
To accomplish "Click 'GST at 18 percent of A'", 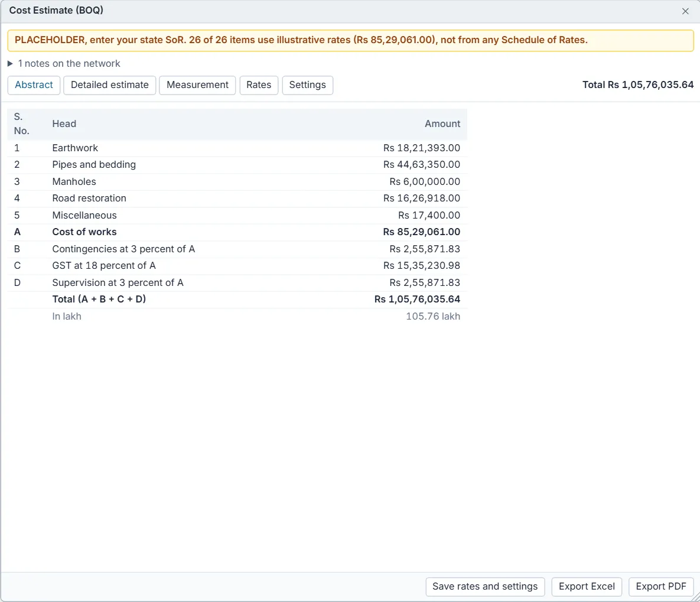I will click(104, 266).
